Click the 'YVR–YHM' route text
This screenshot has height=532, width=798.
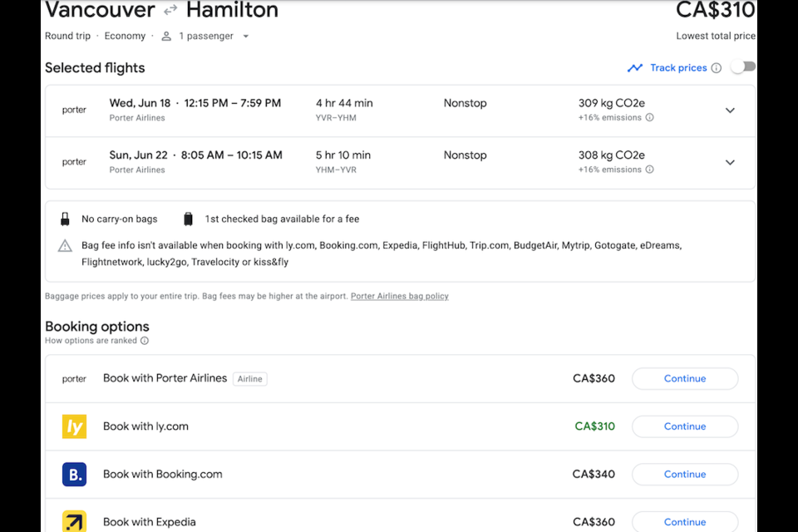point(336,117)
